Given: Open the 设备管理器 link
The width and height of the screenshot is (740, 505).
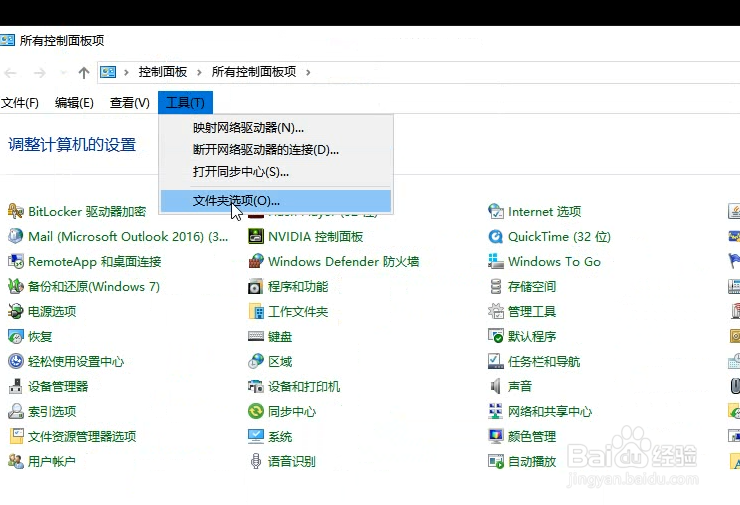Looking at the screenshot, I should pyautogui.click(x=58, y=387).
